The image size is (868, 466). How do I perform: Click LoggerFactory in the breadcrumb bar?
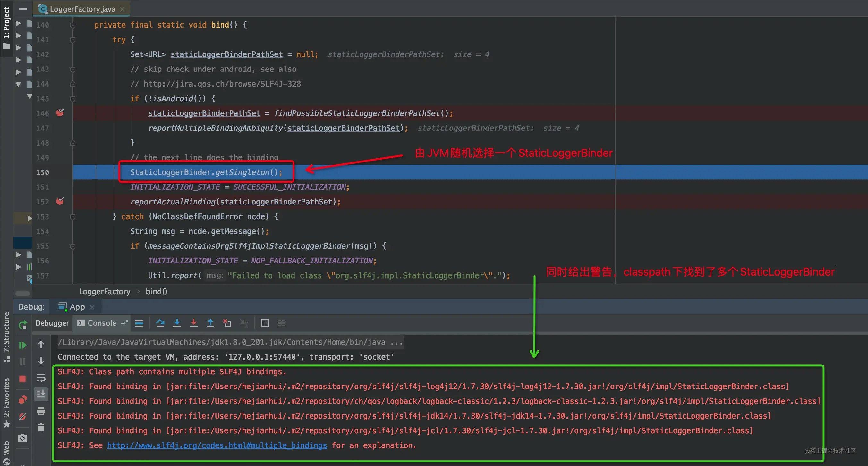point(105,291)
